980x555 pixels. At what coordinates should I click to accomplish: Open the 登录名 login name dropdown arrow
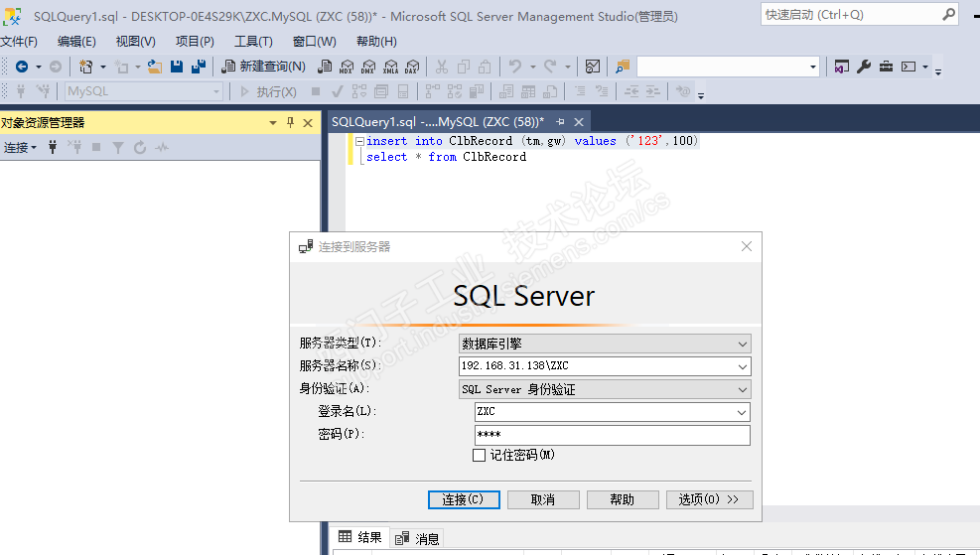[742, 412]
